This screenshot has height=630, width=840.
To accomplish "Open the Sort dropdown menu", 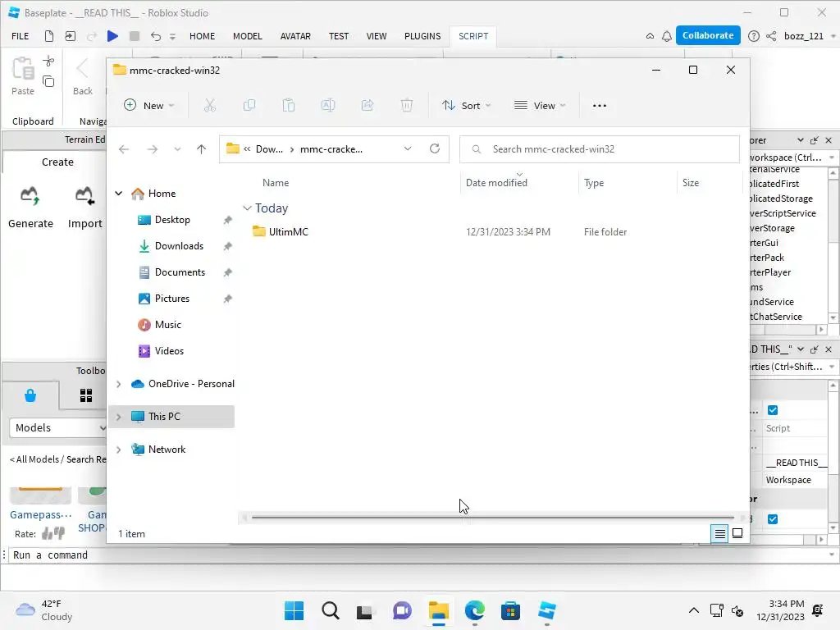I will [x=466, y=106].
